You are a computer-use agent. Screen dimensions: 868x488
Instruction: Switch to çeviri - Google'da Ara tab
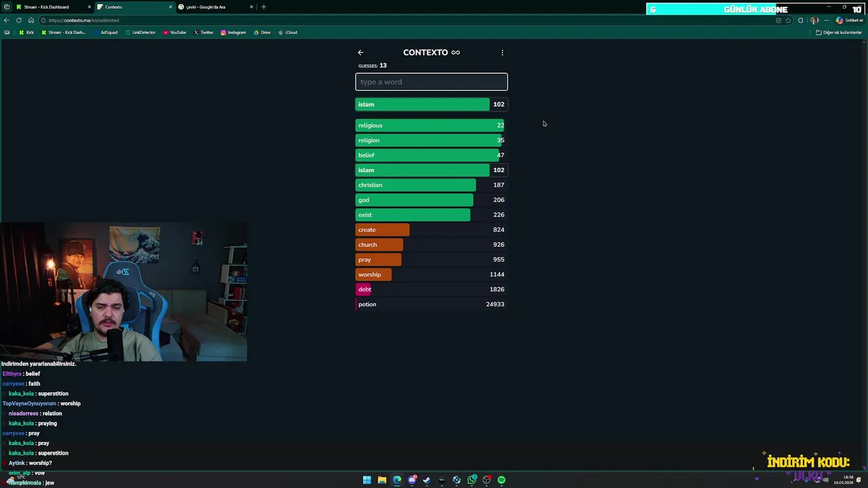point(214,7)
